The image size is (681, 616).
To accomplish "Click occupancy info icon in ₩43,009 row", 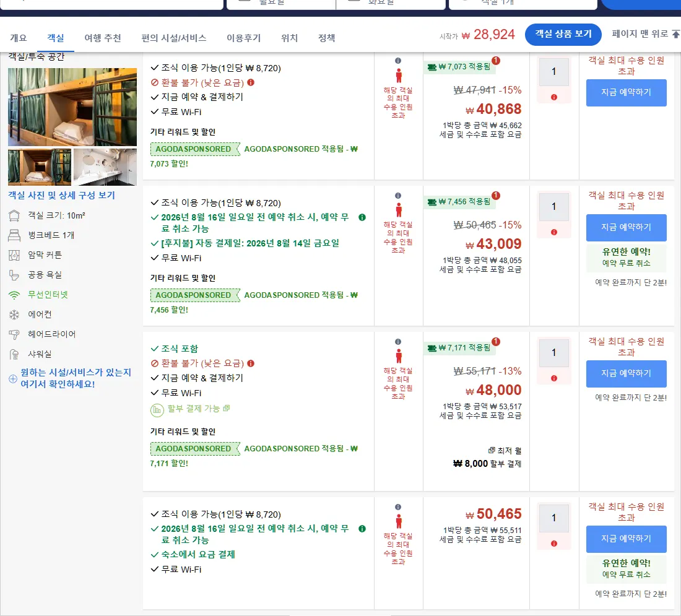I will [x=398, y=196].
